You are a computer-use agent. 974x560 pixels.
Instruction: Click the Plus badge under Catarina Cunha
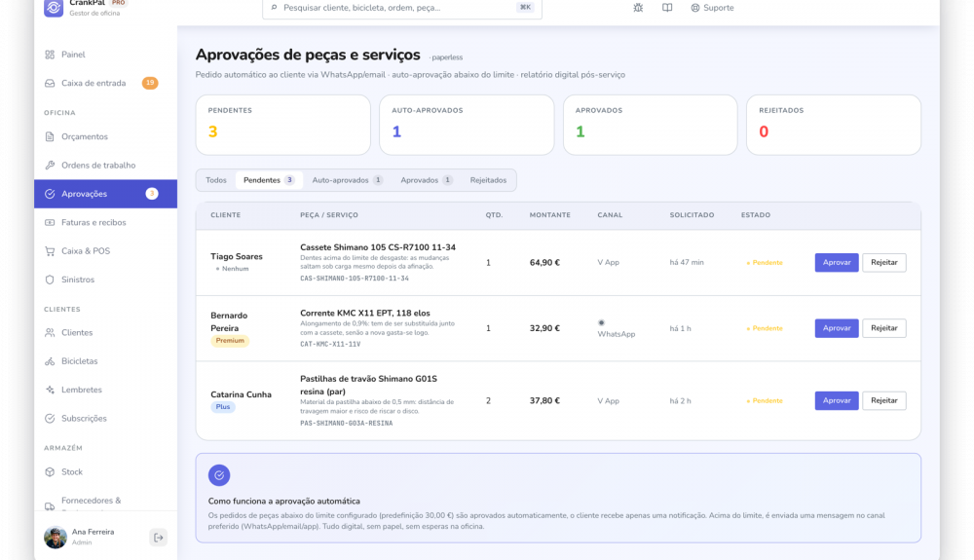pyautogui.click(x=223, y=407)
